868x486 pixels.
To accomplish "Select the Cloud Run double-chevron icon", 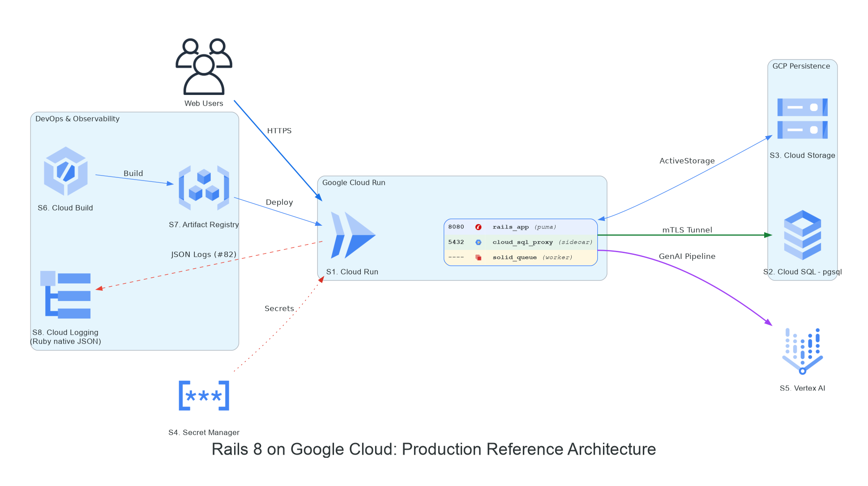I will [353, 235].
